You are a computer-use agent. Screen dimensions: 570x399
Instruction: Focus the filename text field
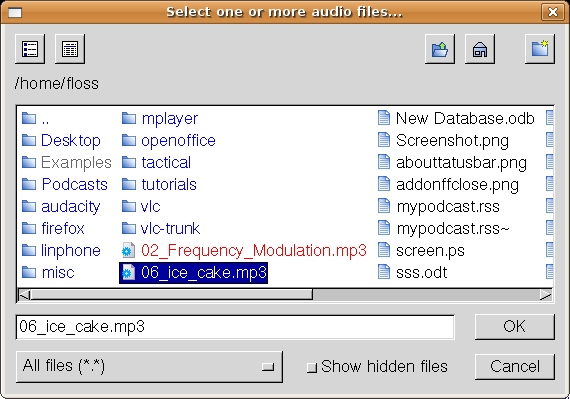(235, 327)
